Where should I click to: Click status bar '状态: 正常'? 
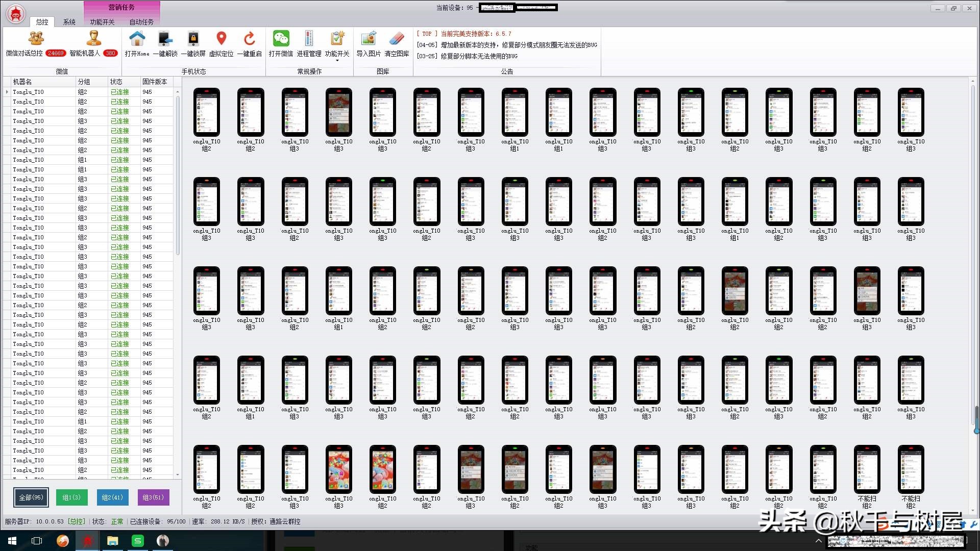[108, 521]
